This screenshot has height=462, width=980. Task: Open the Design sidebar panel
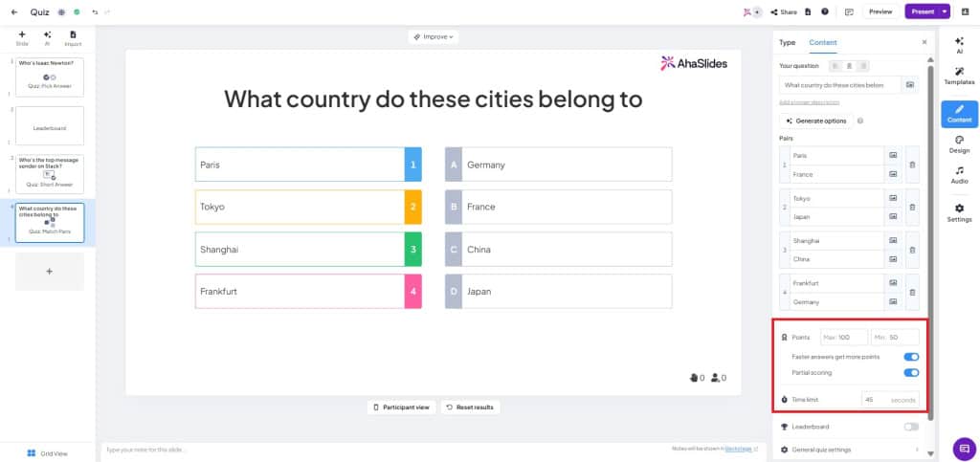[x=959, y=144]
